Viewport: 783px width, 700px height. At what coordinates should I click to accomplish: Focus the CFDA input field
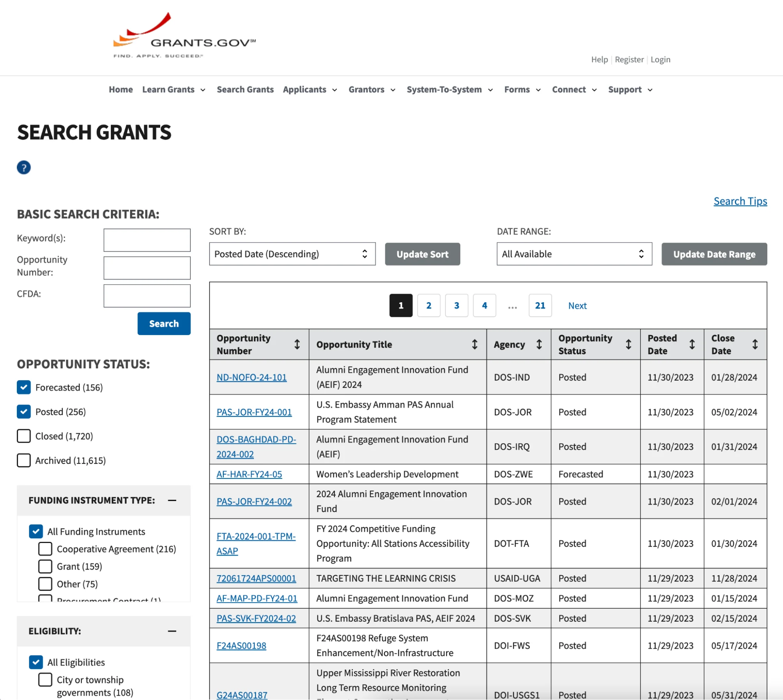point(147,296)
